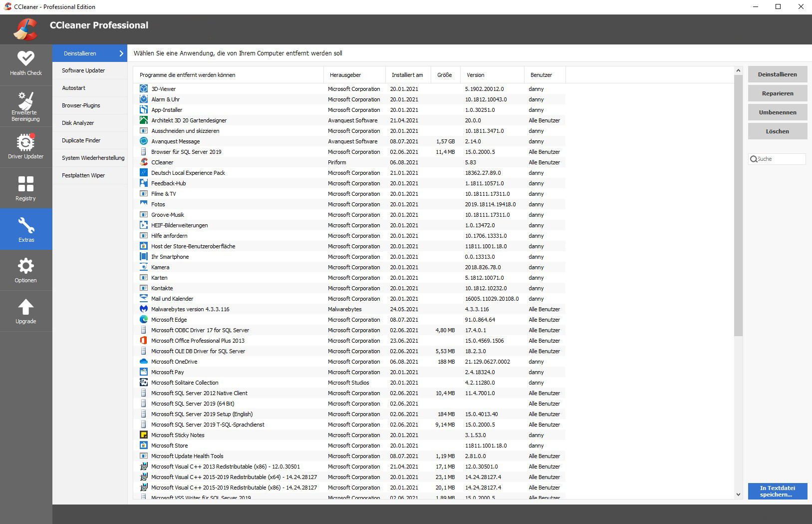
Task: Switch to Disk Analyzer tool
Action: (x=78, y=123)
